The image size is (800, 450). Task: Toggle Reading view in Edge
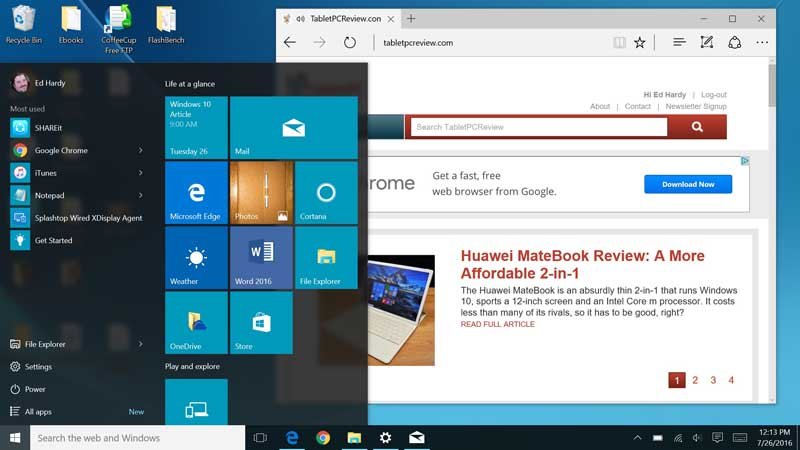619,42
